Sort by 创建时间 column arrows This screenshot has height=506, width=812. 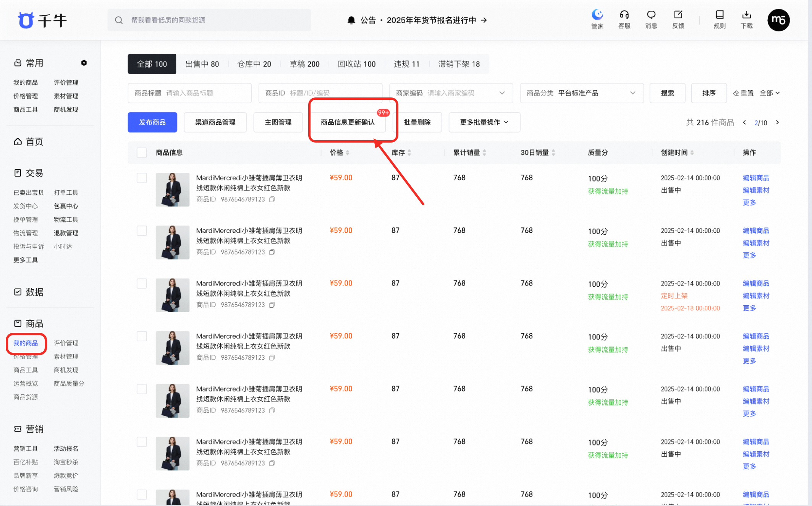[692, 153]
